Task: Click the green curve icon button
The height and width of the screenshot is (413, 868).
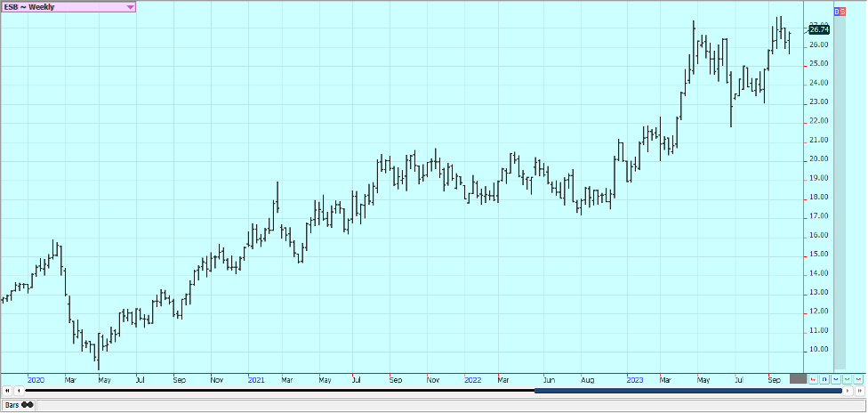Action: coord(847,379)
